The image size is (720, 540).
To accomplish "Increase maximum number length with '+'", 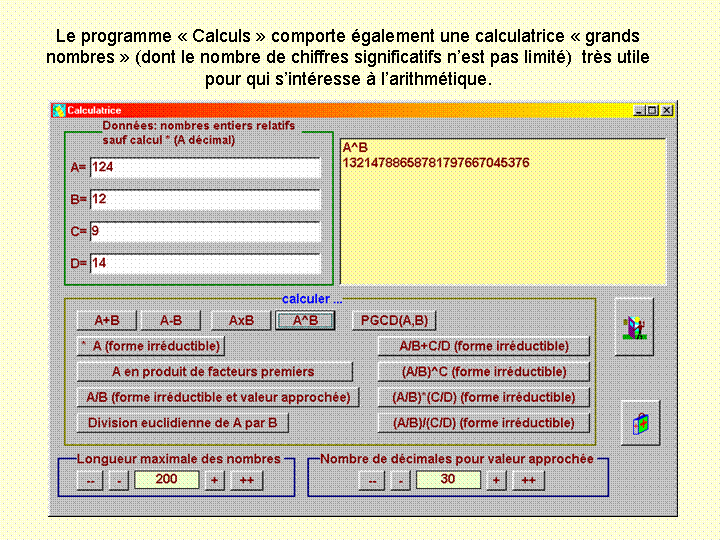I will point(214,480).
